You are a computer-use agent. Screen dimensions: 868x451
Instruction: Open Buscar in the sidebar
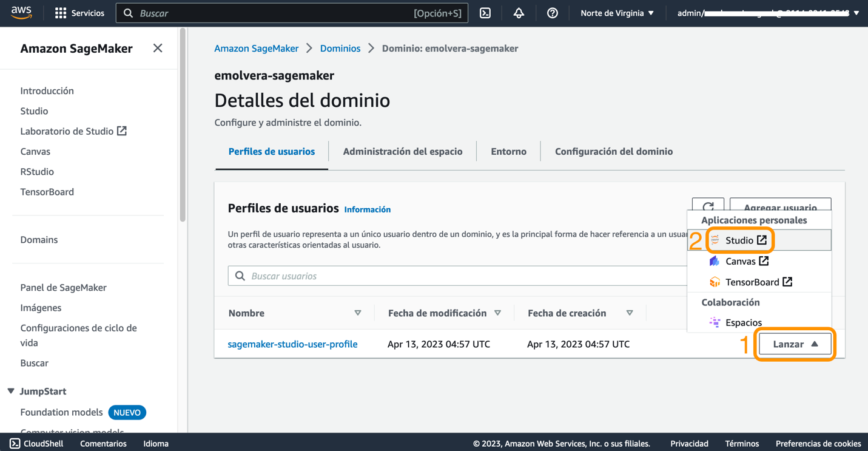point(35,363)
